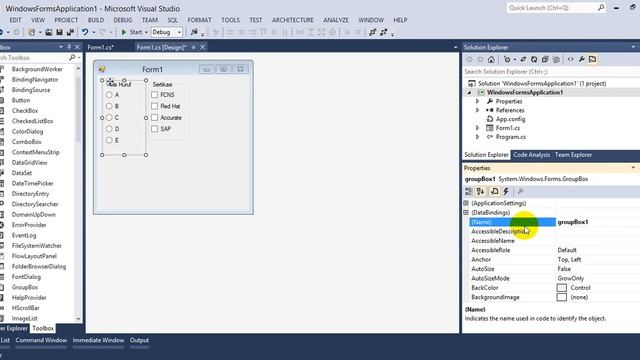Open the Output window tab
Image resolution: width=640 pixels, height=360 pixels.
(139, 340)
